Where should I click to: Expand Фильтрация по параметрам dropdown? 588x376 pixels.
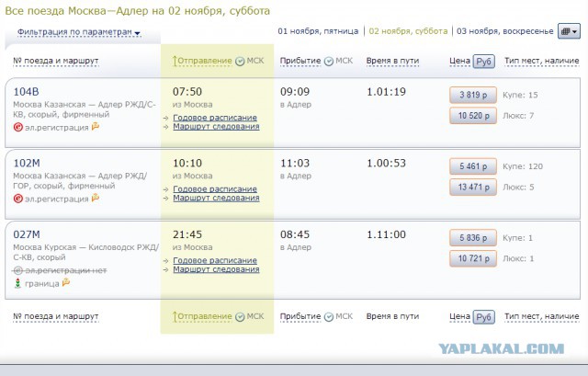pos(79,32)
